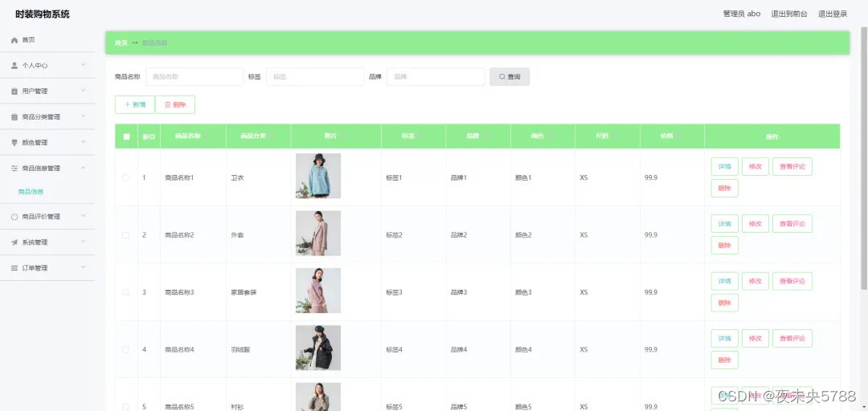
Task: Click the trash 删除 batch delete button
Action: pos(175,104)
